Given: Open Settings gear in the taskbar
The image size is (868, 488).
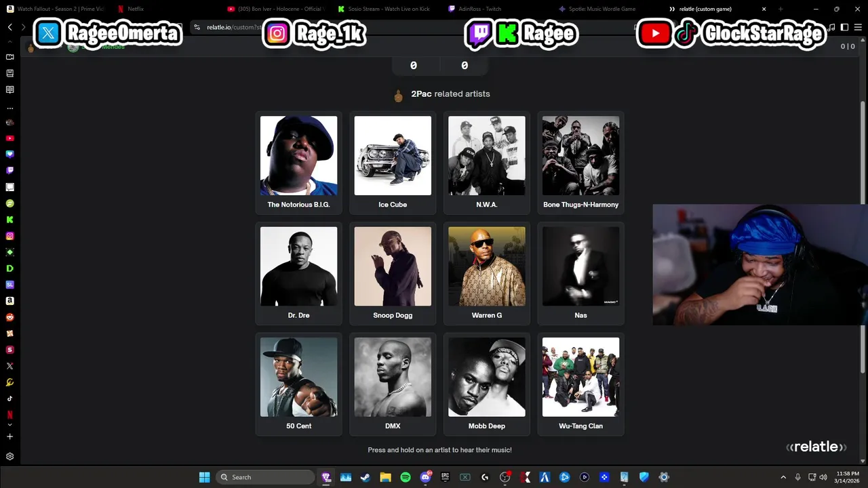Looking at the screenshot, I should tap(664, 477).
